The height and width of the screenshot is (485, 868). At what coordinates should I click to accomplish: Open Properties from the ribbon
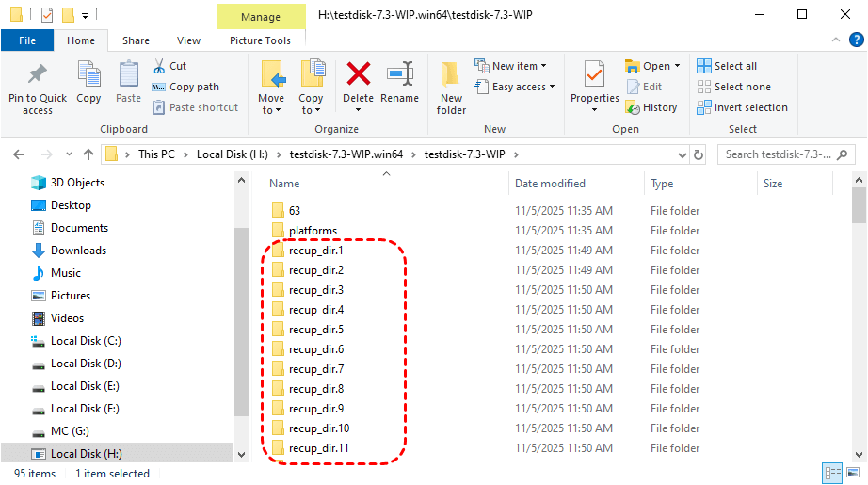[594, 75]
